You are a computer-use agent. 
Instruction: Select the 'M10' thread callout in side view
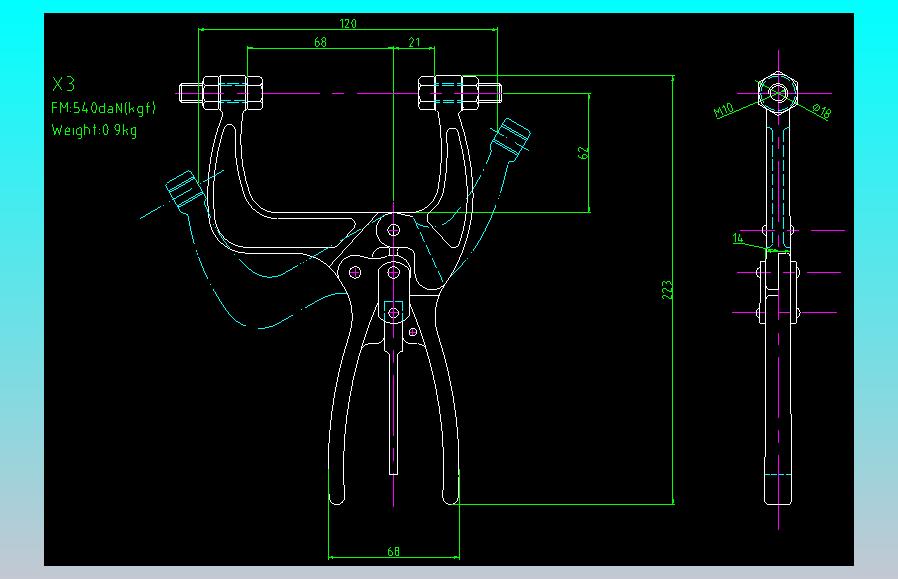point(724,110)
